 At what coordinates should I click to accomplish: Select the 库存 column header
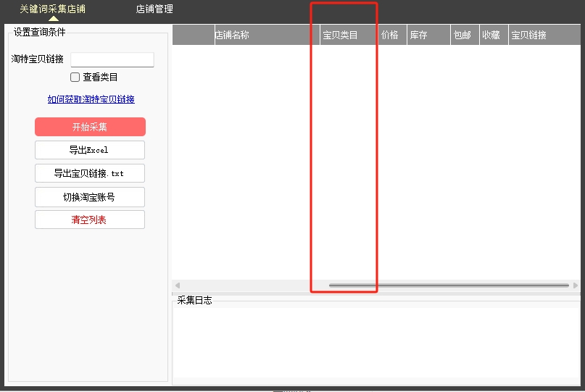point(428,35)
